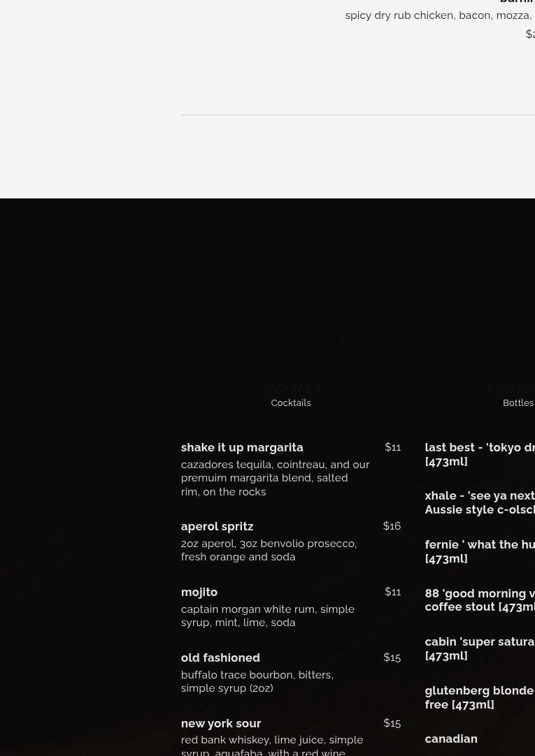Click the $16 price for aperol spritz

point(392,526)
